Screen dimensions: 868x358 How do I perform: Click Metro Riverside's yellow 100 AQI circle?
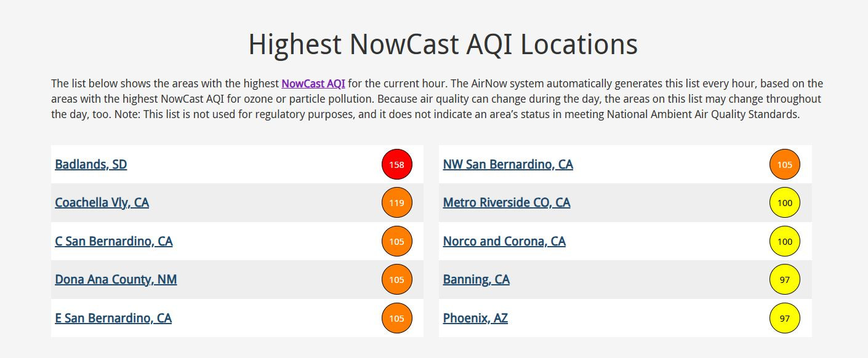(x=785, y=202)
